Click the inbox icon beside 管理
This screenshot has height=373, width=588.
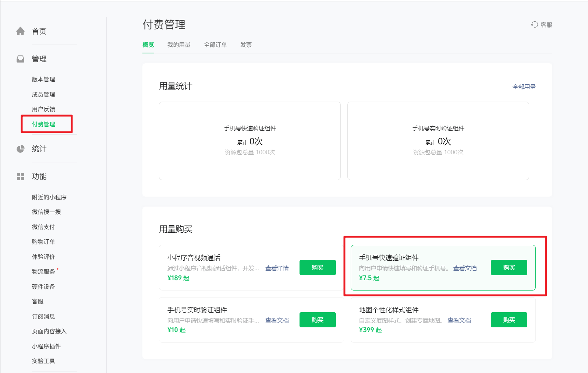21,59
